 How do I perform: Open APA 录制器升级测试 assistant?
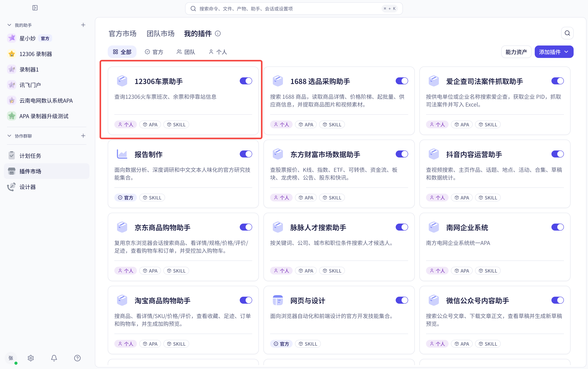point(46,116)
